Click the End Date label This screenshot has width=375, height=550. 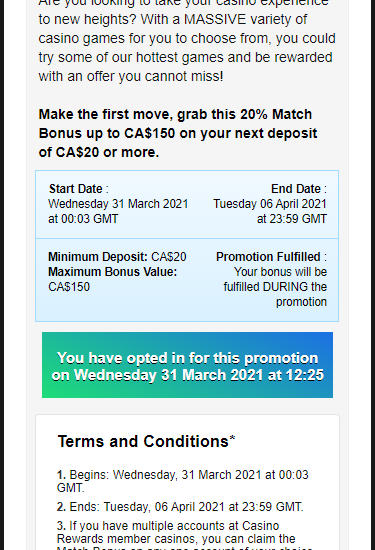click(x=296, y=189)
